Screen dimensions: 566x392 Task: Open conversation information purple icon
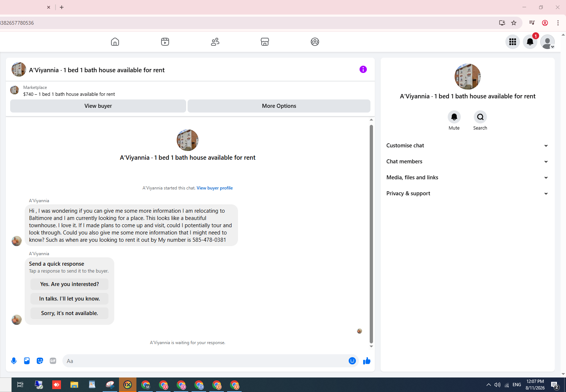pos(363,69)
